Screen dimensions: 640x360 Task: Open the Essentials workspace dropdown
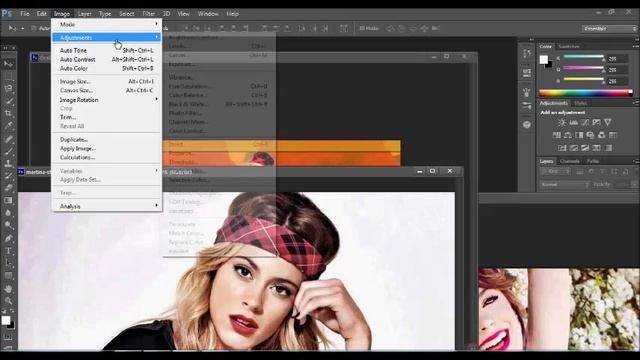click(609, 29)
